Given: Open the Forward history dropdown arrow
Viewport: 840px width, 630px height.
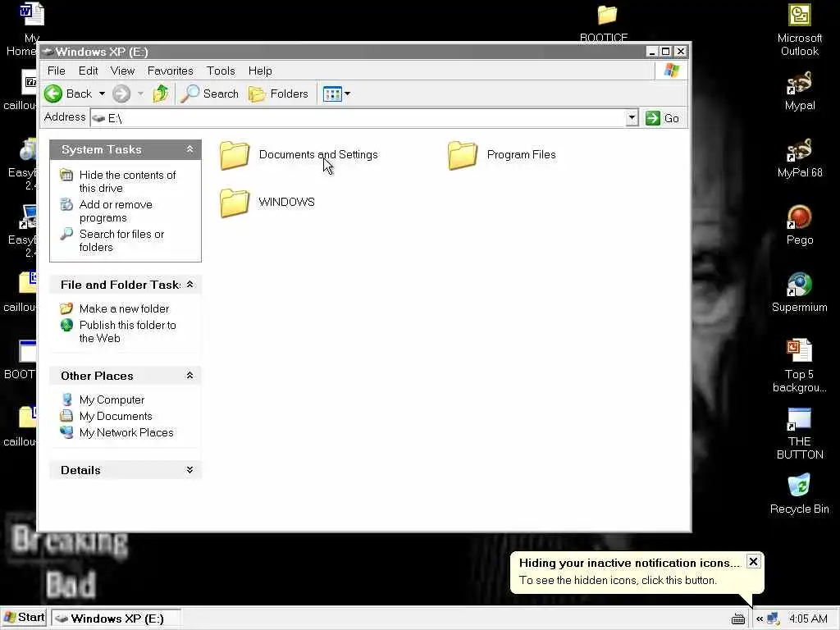Looking at the screenshot, I should click(x=140, y=94).
